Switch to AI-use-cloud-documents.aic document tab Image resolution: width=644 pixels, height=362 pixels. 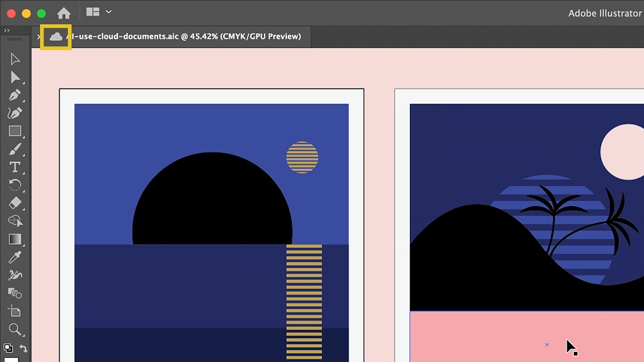[x=183, y=36]
